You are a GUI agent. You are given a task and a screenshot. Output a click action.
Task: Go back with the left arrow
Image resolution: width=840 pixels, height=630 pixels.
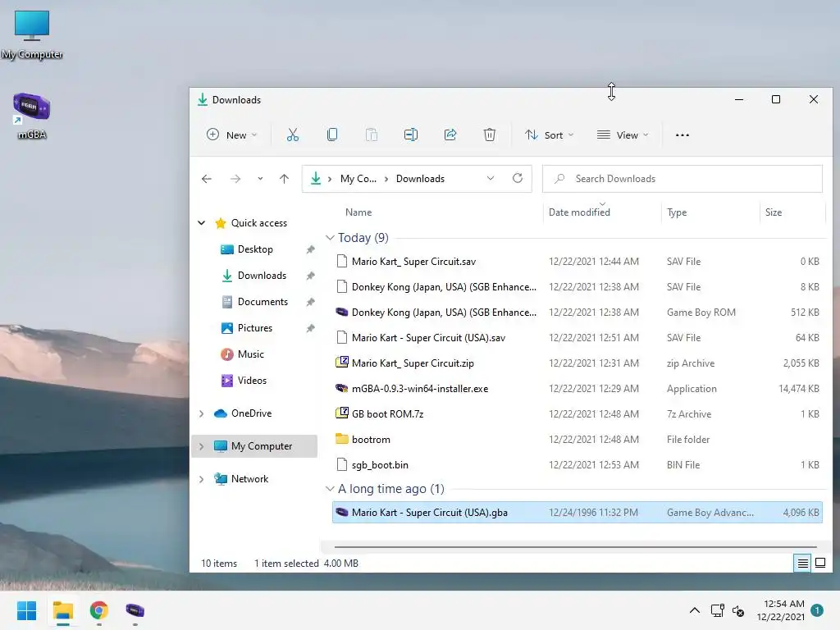[x=207, y=179]
